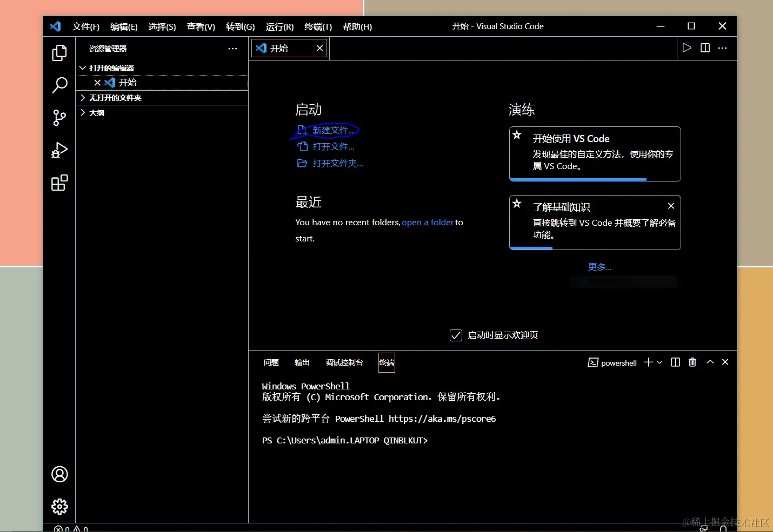The height and width of the screenshot is (532, 773).
Task: Open the 文件(F) menu
Action: (86, 27)
